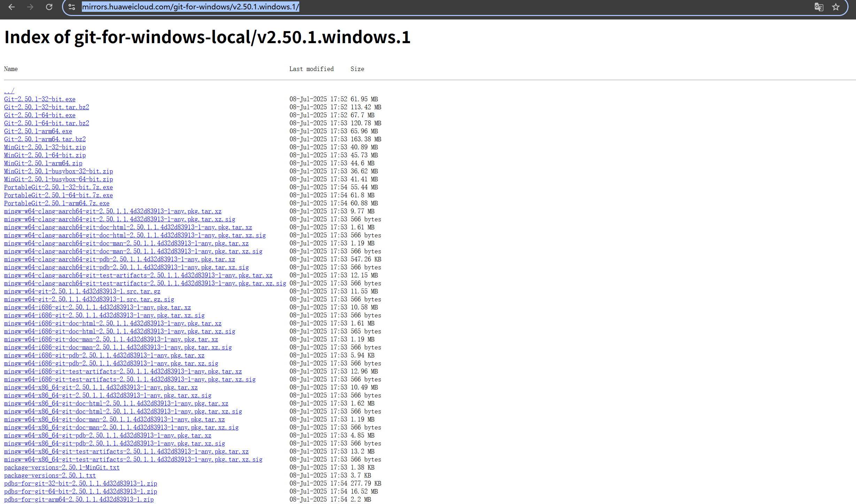
Task: Click the browser back arrow
Action: pyautogui.click(x=11, y=7)
